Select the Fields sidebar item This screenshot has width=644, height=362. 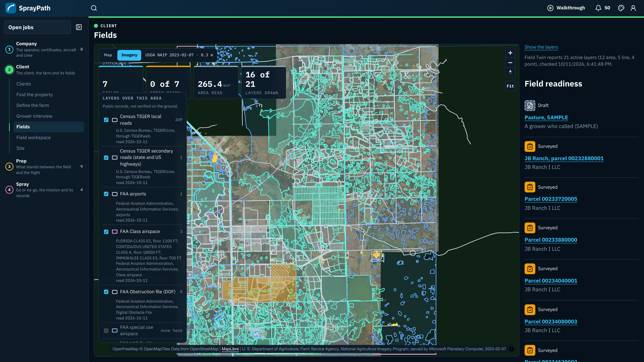tap(49, 127)
